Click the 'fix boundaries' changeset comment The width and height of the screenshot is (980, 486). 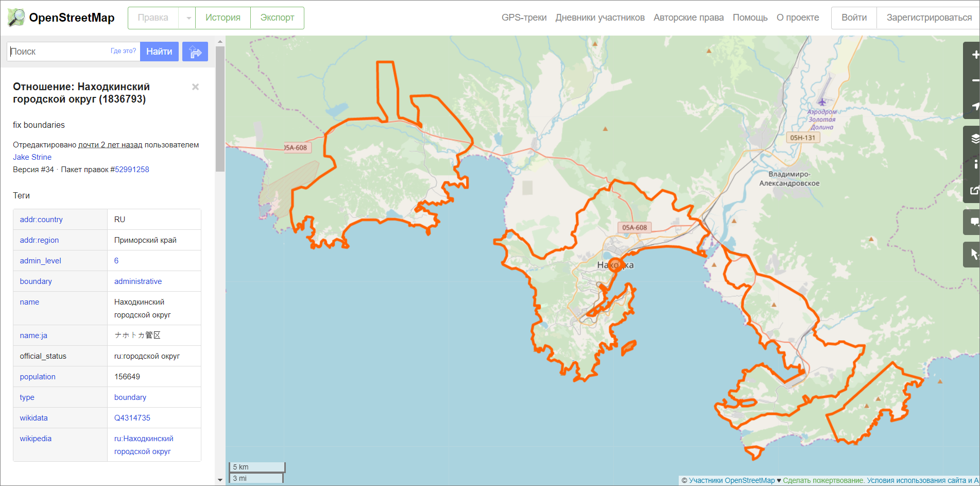click(39, 125)
